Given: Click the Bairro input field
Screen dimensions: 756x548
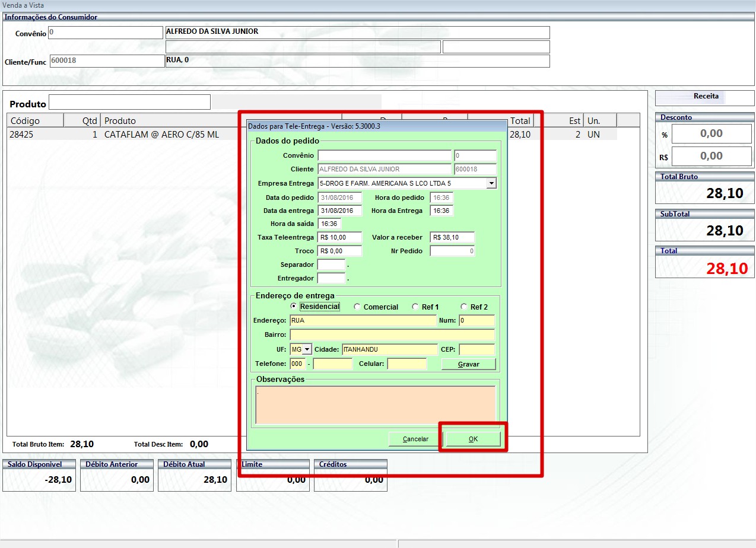Looking at the screenshot, I should tap(392, 335).
